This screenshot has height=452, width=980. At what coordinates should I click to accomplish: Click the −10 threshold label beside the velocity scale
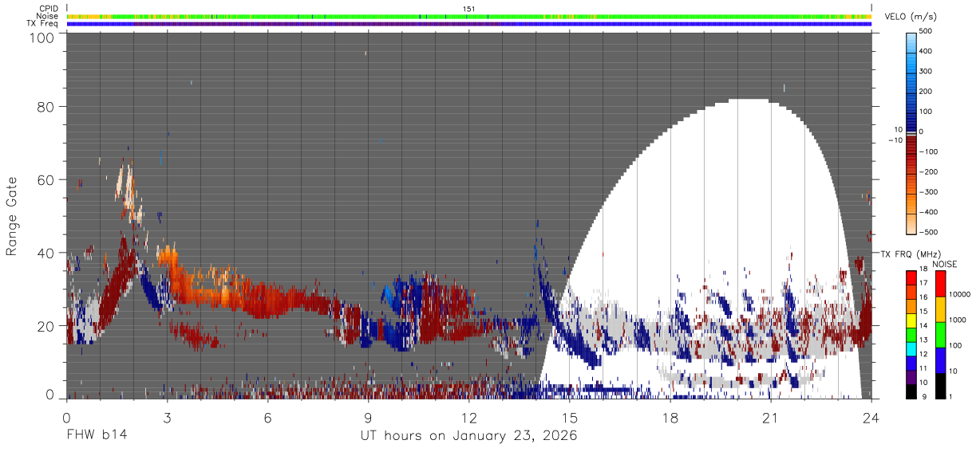pyautogui.click(x=895, y=140)
